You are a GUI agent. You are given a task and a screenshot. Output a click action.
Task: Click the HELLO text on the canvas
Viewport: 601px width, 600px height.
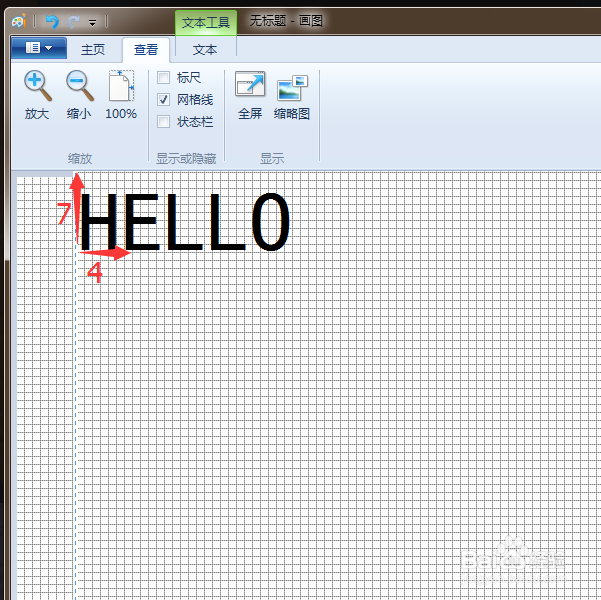(x=185, y=222)
